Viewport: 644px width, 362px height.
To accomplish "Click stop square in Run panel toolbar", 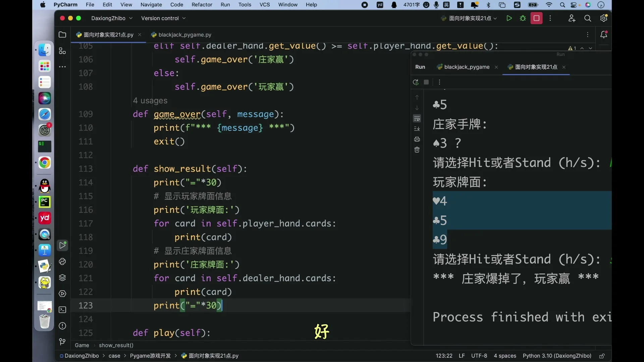I will 426,82.
